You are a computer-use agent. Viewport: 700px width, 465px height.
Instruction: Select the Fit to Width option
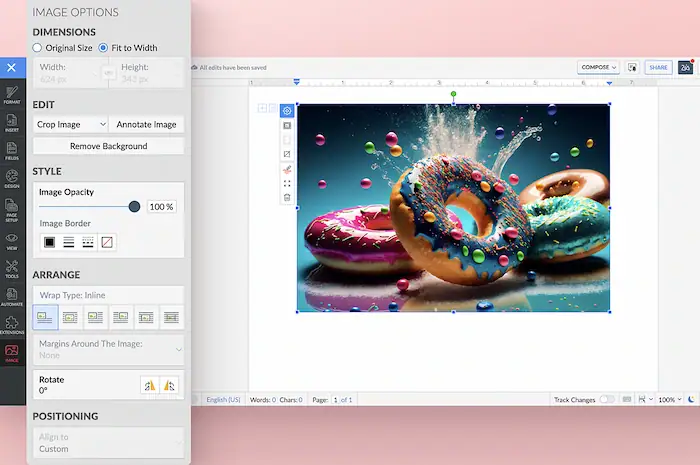tap(103, 47)
